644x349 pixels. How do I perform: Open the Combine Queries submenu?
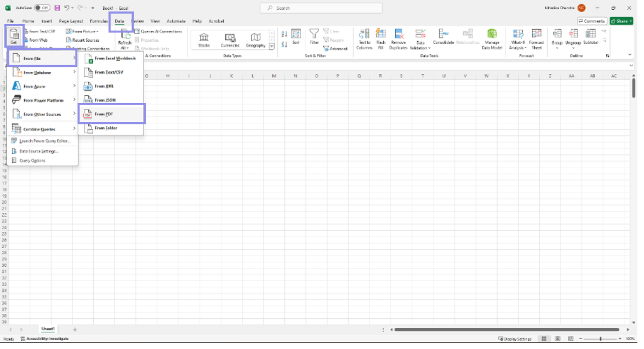click(x=43, y=130)
